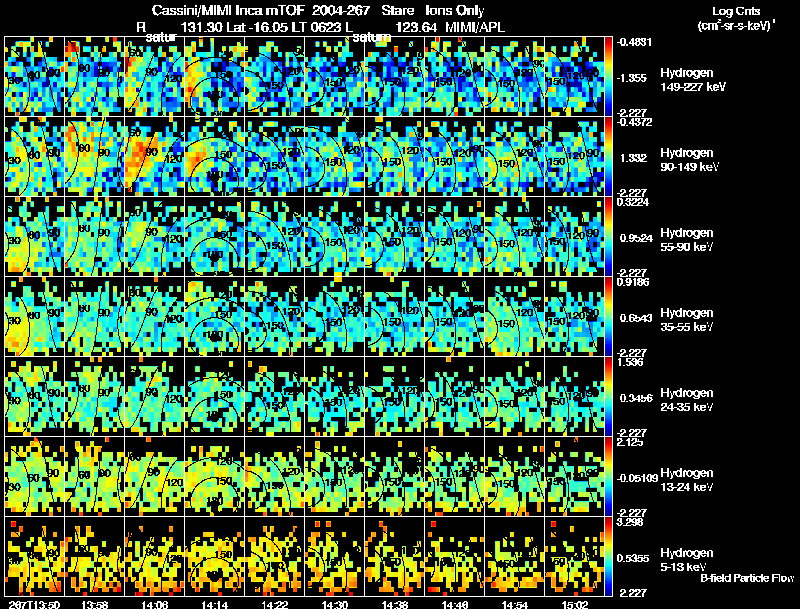The width and height of the screenshot is (800, 609).
Task: Click the Log Cnts scale heading
Action: (736, 11)
